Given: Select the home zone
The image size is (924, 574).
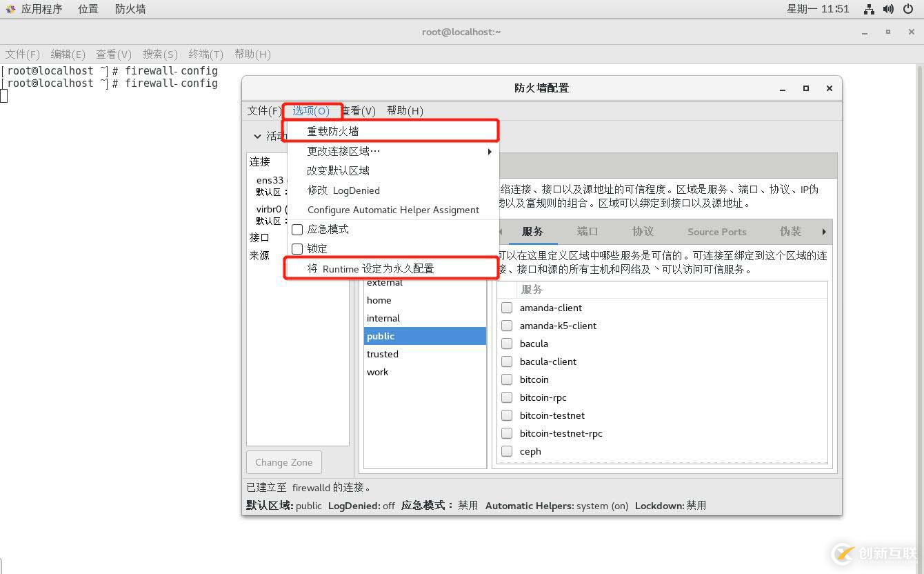Looking at the screenshot, I should tap(425, 300).
